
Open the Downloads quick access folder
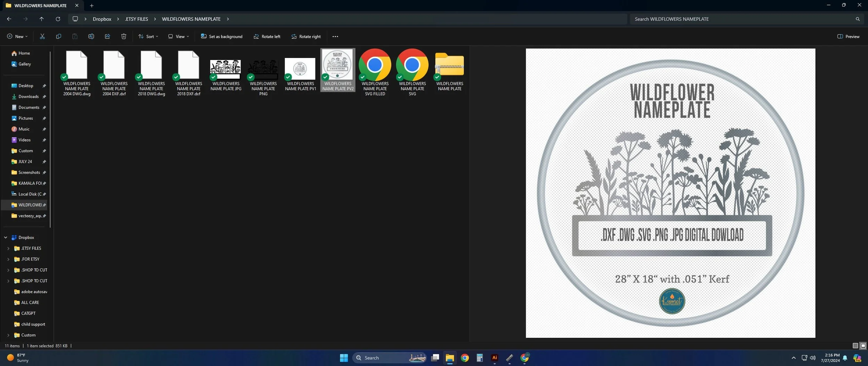pos(28,96)
